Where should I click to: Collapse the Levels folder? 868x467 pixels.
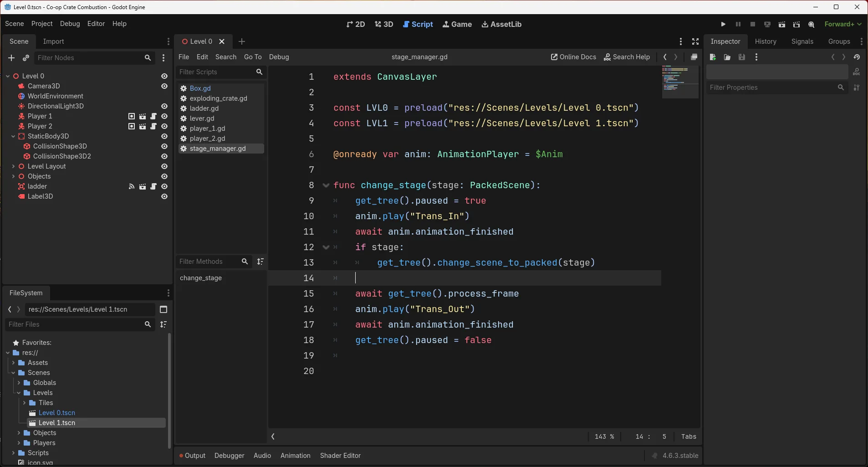(x=19, y=393)
